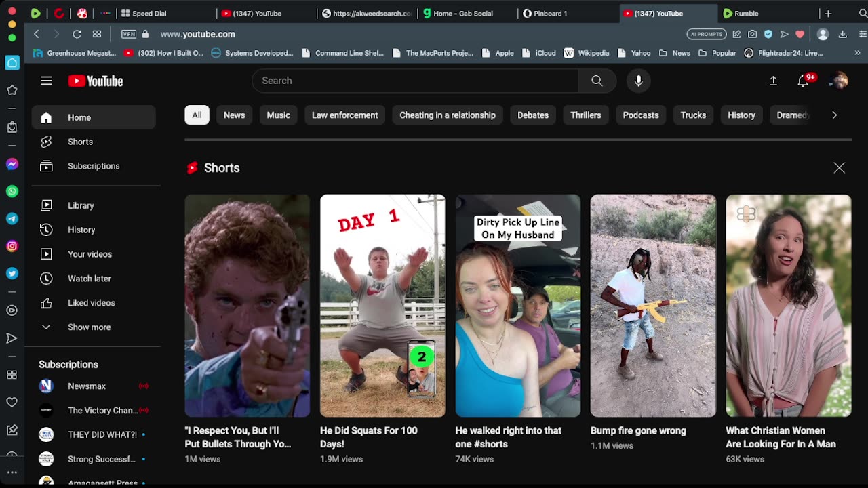Image resolution: width=868 pixels, height=488 pixels.
Task: Open the Popular bookmarks folder
Action: [x=717, y=53]
